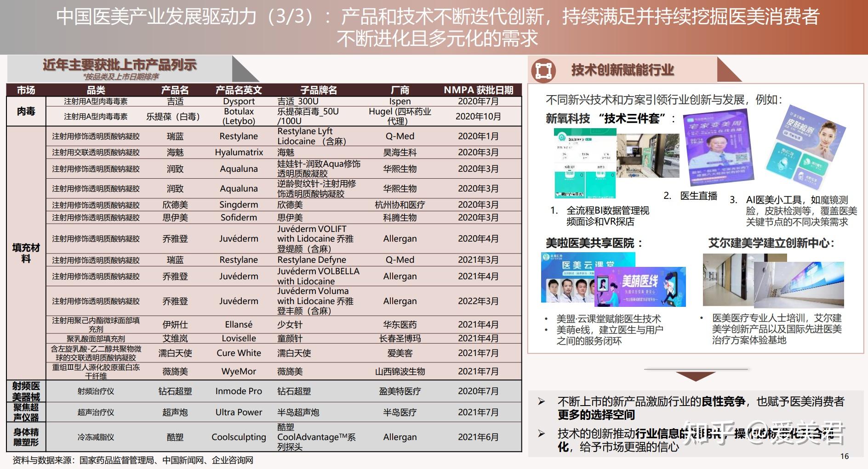Image resolution: width=868 pixels, height=469 pixels.
Task: Click the Hyalumatrix English name cell
Action: pyautogui.click(x=239, y=152)
